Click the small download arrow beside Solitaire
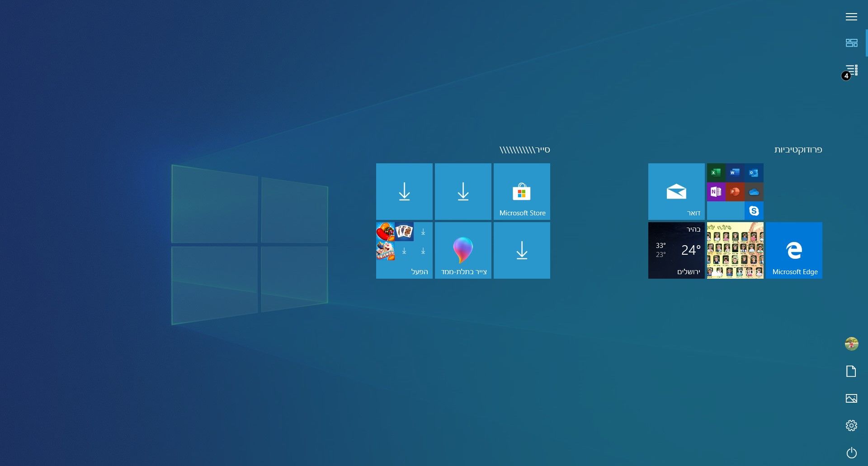 pyautogui.click(x=423, y=232)
